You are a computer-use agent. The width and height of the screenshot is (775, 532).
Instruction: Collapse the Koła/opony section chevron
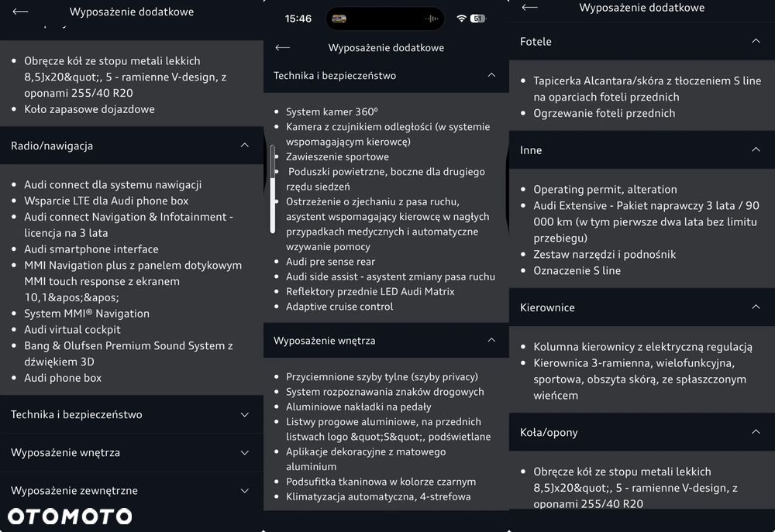(756, 432)
